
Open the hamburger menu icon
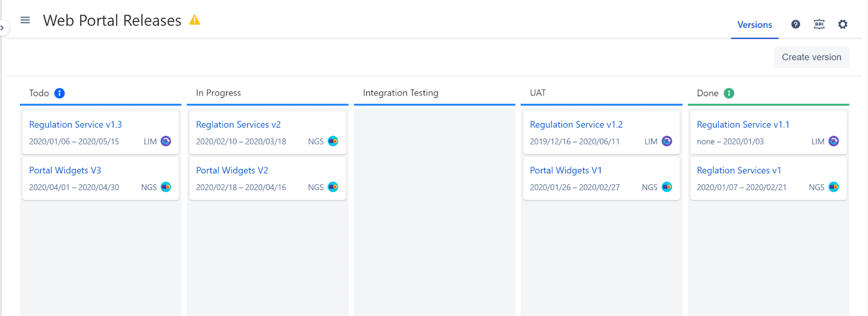(x=25, y=20)
